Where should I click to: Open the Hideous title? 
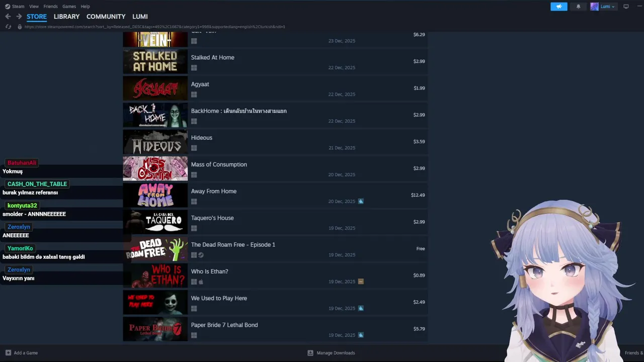(201, 138)
